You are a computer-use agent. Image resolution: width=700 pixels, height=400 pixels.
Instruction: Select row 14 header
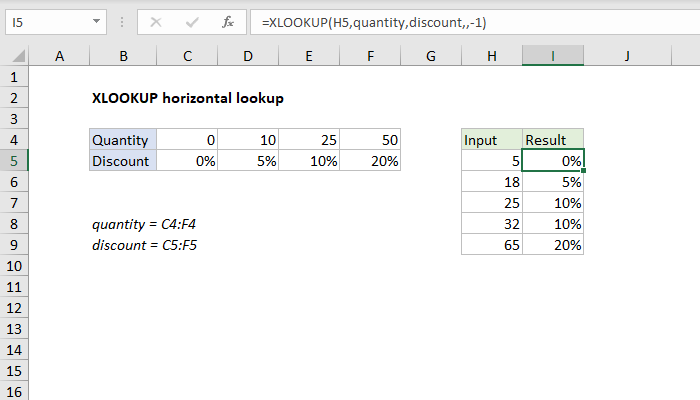[14, 350]
